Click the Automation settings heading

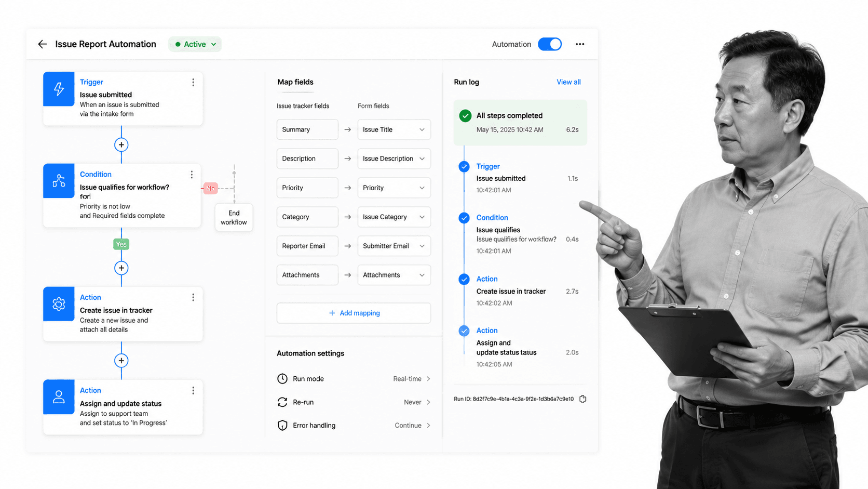(x=310, y=353)
